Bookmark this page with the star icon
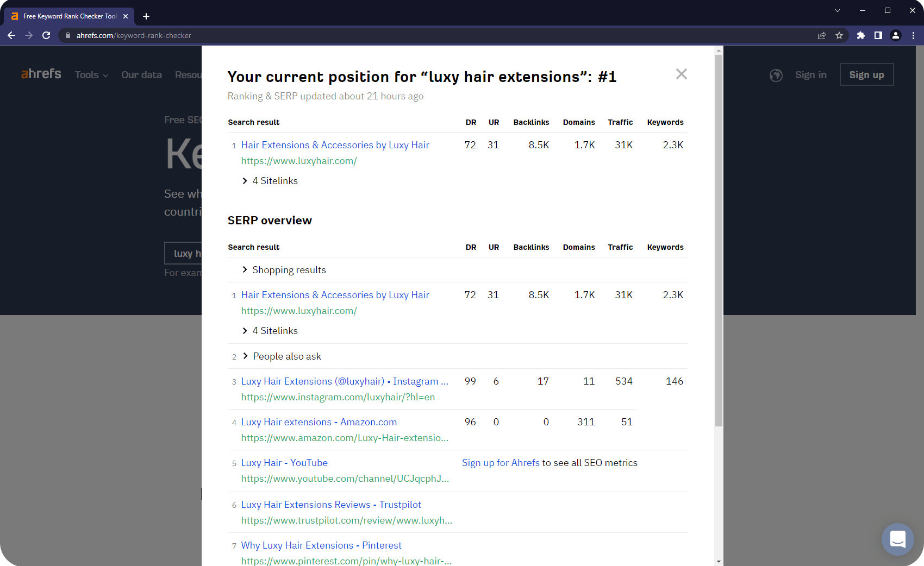The width and height of the screenshot is (924, 566). [x=839, y=35]
